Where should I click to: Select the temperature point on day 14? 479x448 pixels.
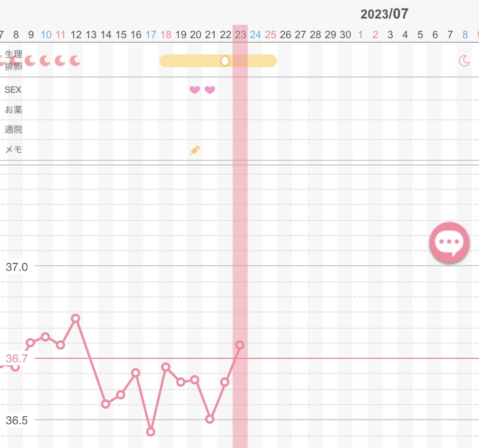(x=105, y=404)
